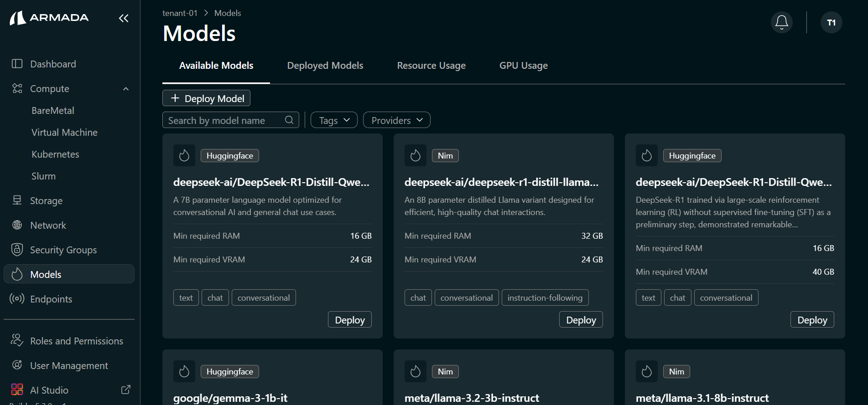
Task: Open the GPU Usage tab
Action: pos(524,66)
